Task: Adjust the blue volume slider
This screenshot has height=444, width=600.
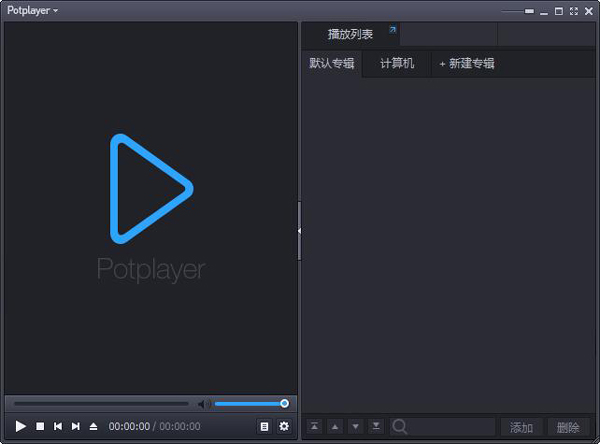Action: click(x=251, y=403)
